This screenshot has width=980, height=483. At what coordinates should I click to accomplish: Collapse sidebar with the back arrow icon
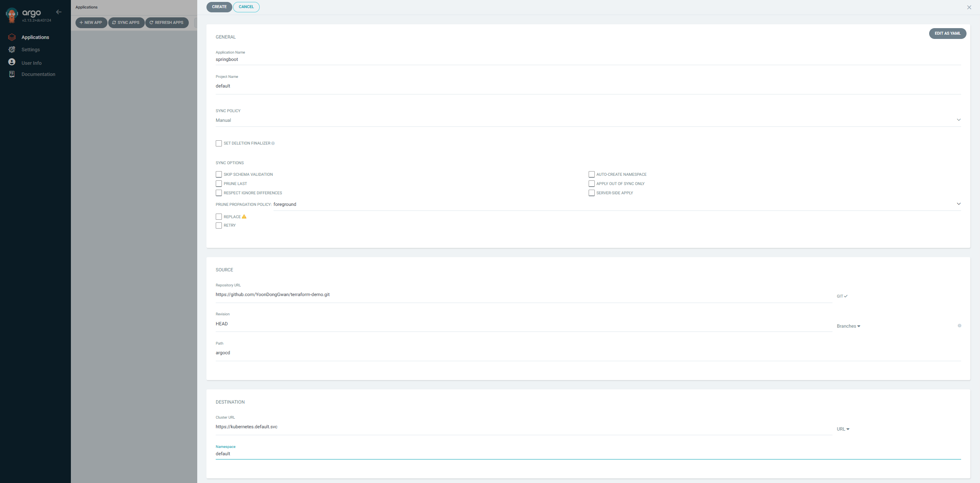(x=59, y=12)
